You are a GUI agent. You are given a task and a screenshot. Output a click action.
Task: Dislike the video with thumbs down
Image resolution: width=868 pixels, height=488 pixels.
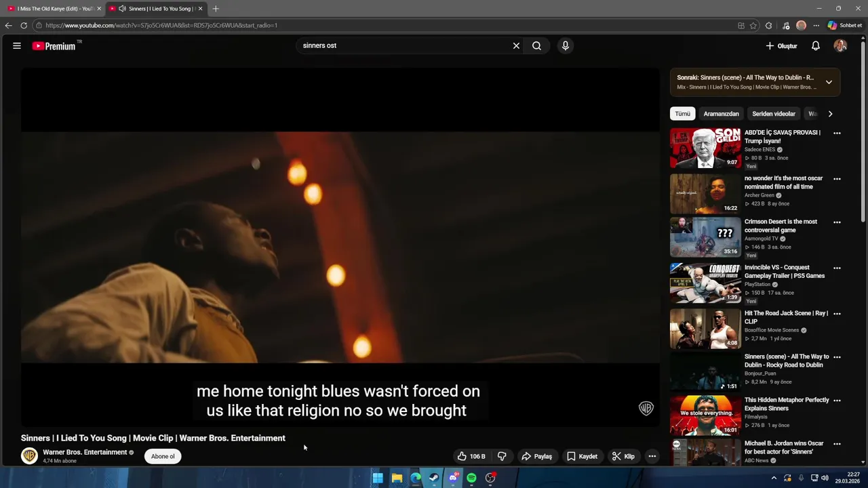[x=502, y=456]
